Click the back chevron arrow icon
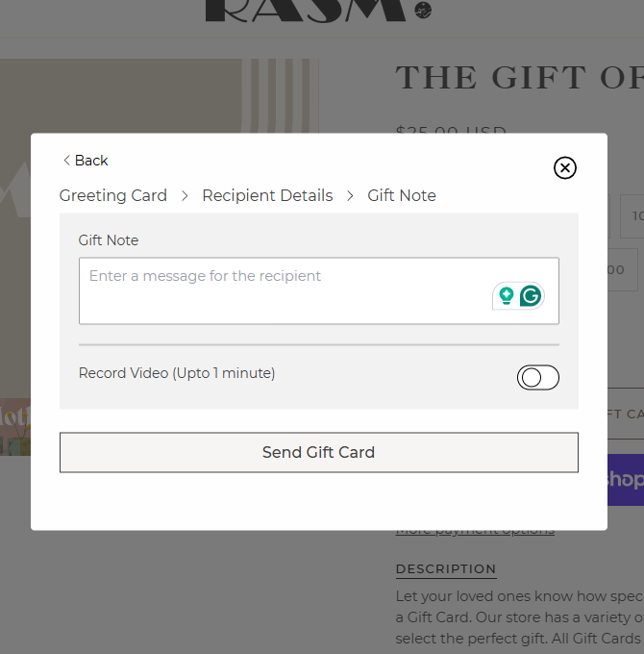 point(66,161)
